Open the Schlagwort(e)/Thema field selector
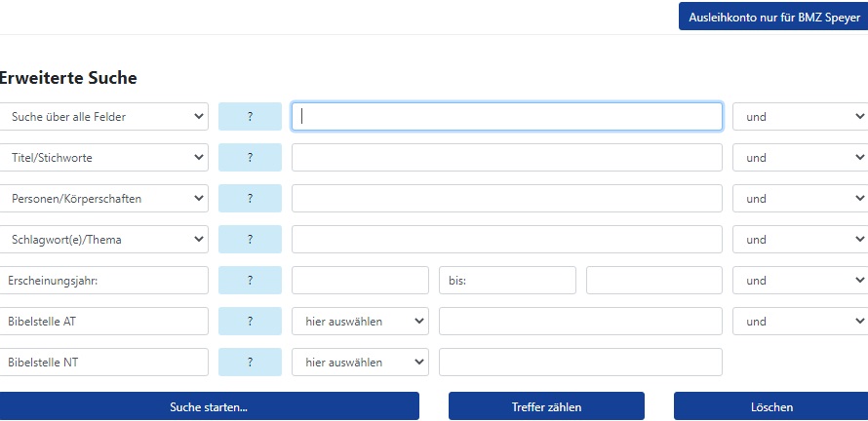The image size is (868, 421). coord(103,240)
